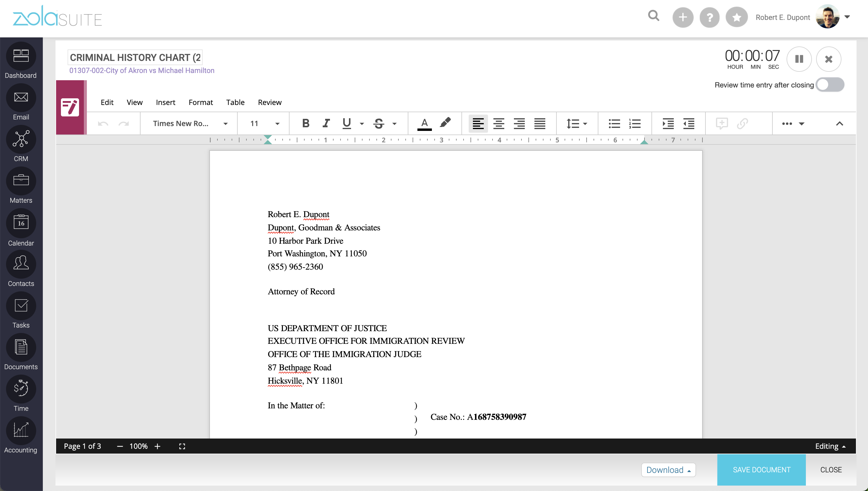
Task: Open the Download options dropdown
Action: click(x=668, y=470)
